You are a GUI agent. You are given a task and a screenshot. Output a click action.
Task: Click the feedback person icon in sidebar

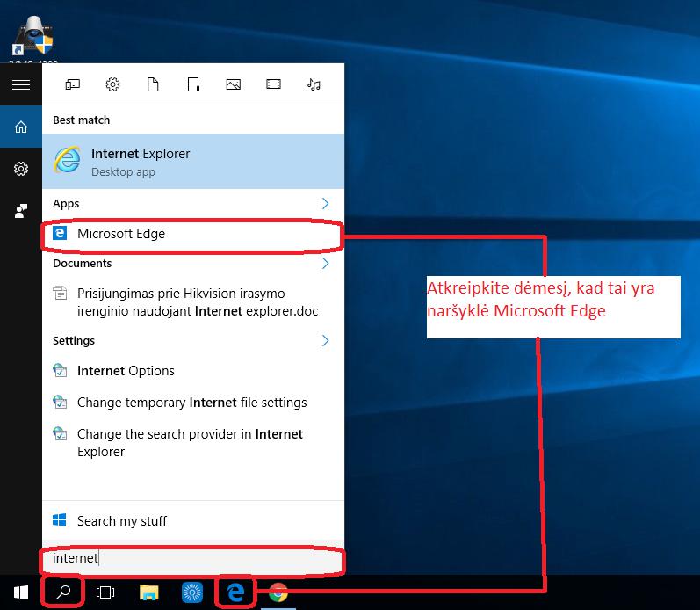click(x=21, y=211)
